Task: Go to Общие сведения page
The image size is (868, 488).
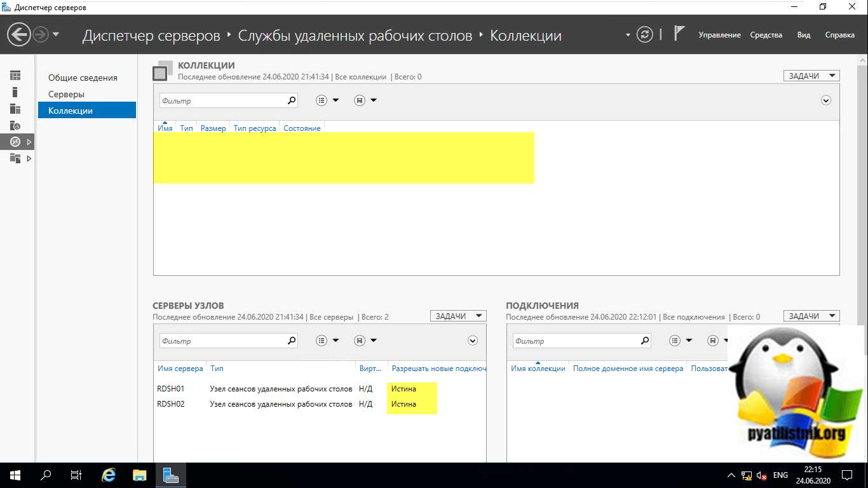Action: click(83, 78)
